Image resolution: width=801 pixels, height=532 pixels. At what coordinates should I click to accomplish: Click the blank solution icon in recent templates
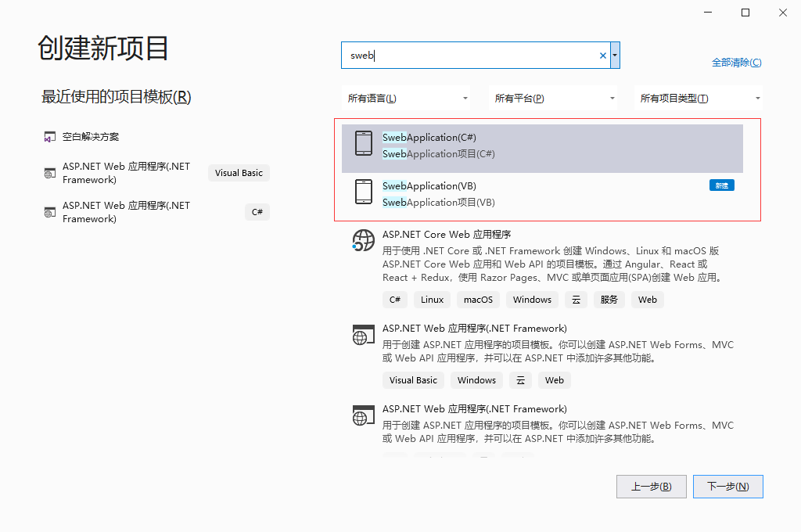[49, 137]
